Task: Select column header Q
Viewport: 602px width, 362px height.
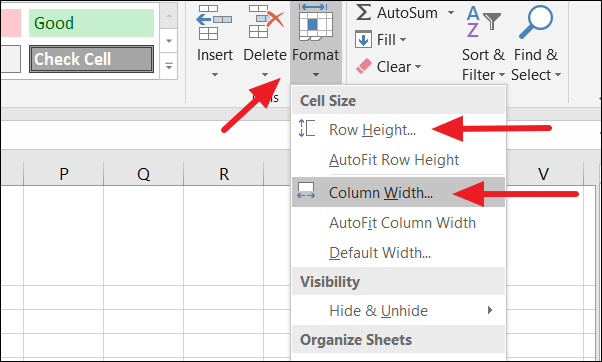Action: point(144,174)
